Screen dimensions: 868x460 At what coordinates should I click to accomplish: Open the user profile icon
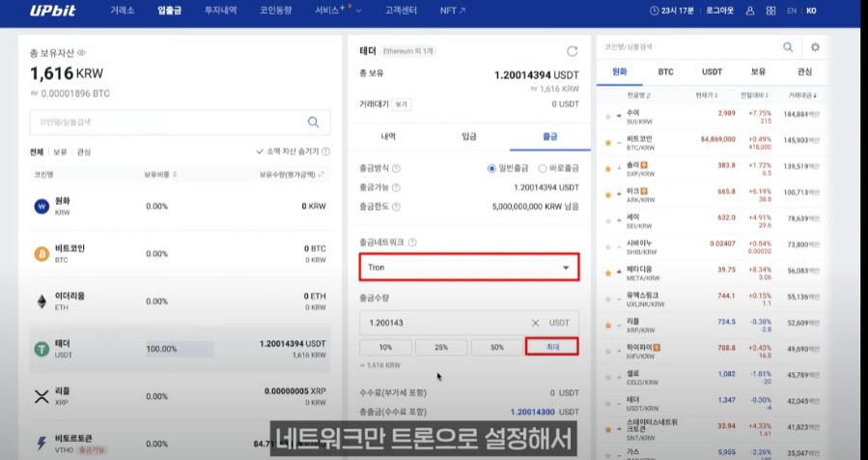click(x=750, y=11)
